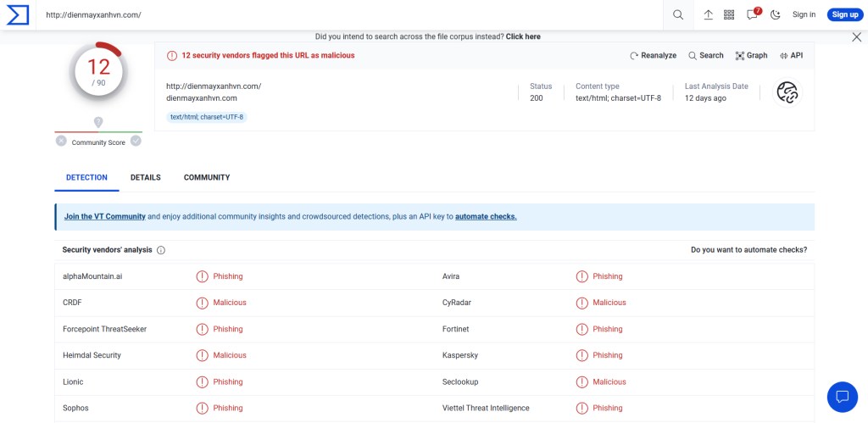Click the alphaMountain.ai vendor name

coord(92,276)
